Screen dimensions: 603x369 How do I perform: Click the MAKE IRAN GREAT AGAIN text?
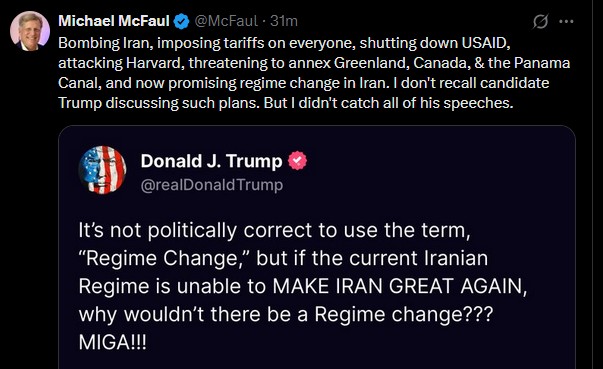tap(398, 286)
